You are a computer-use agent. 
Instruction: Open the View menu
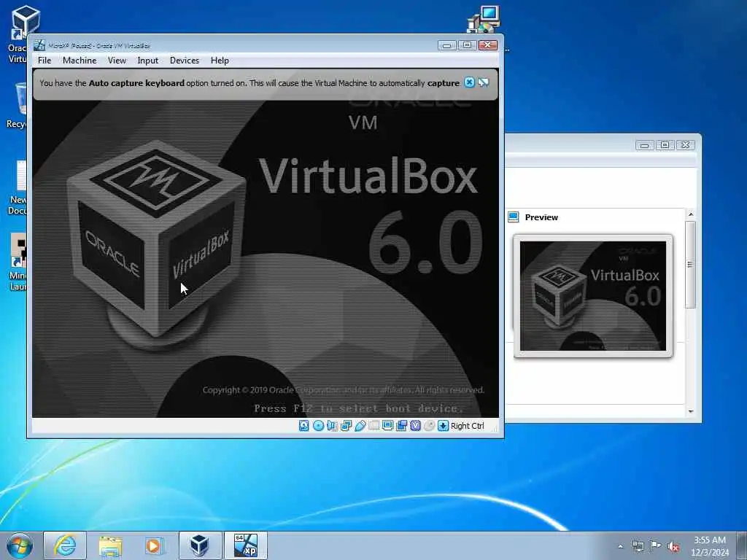[117, 61]
